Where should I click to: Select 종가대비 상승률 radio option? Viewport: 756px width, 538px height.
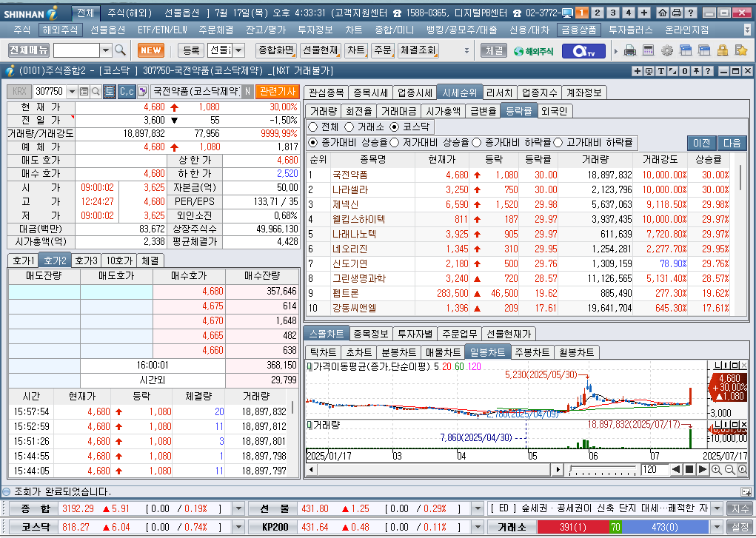[x=313, y=143]
